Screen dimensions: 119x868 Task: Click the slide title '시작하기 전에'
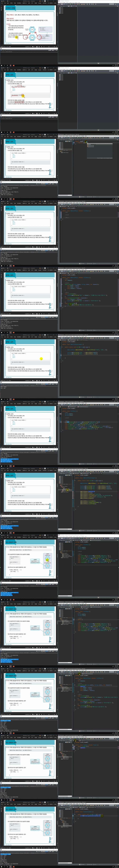(x=10, y=8)
